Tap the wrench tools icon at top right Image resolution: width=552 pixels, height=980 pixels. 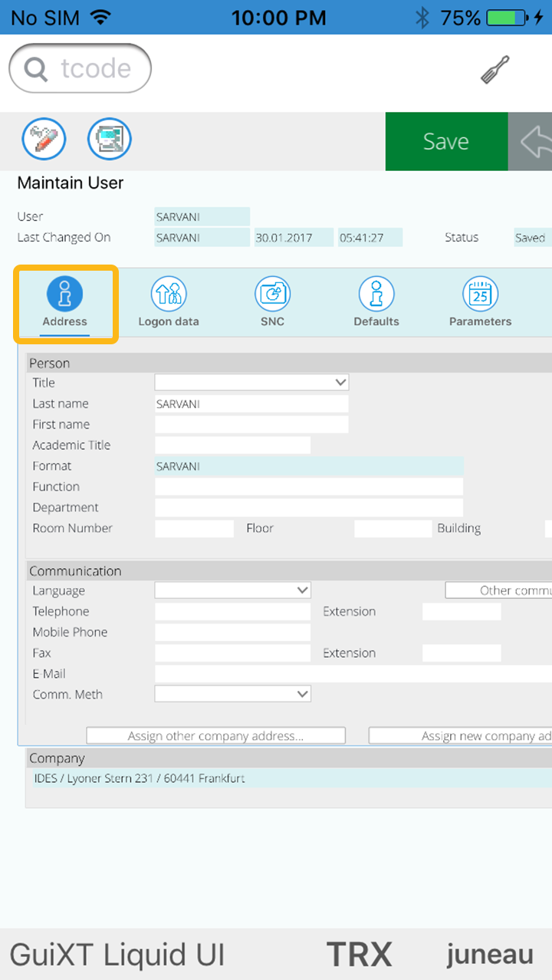point(495,70)
